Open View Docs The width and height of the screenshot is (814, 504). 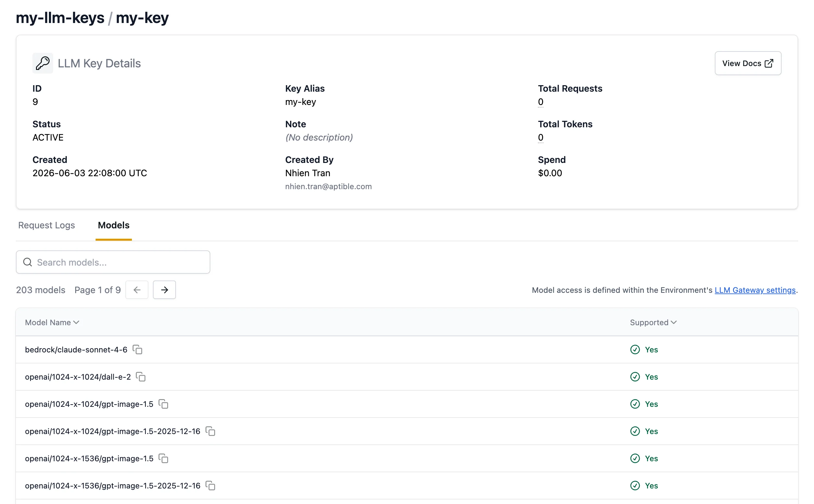[748, 63]
